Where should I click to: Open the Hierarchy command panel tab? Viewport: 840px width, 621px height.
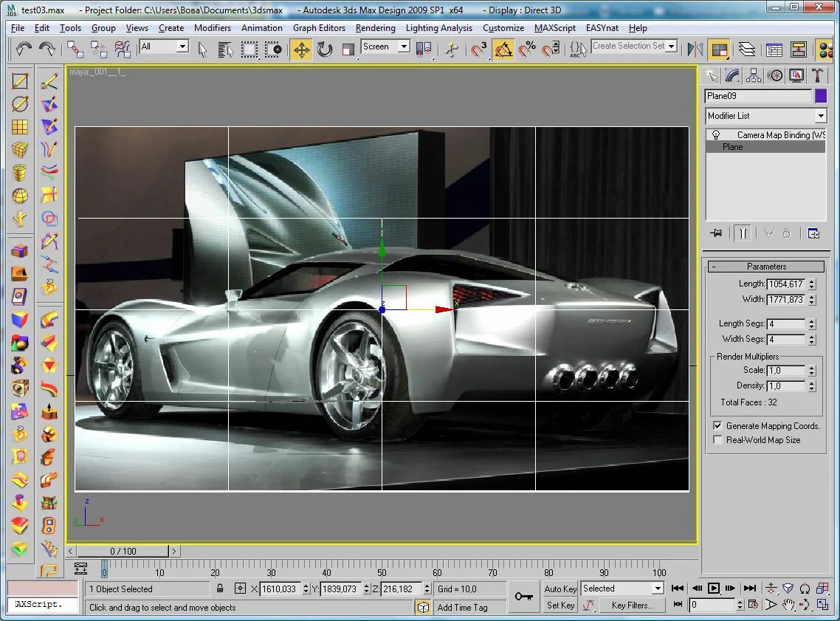(754, 75)
